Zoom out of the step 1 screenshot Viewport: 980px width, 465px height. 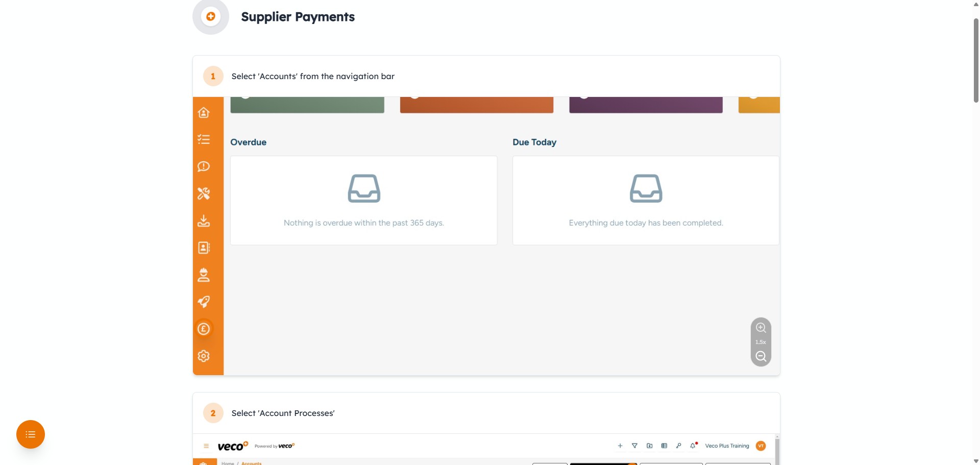(761, 356)
